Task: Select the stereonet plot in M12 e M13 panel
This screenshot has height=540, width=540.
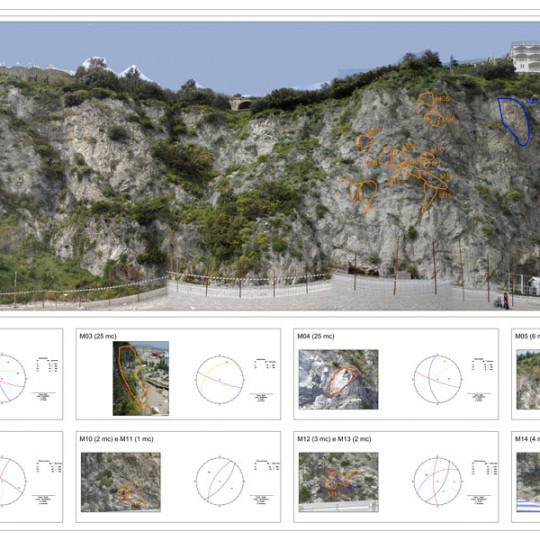Action: 438,481
